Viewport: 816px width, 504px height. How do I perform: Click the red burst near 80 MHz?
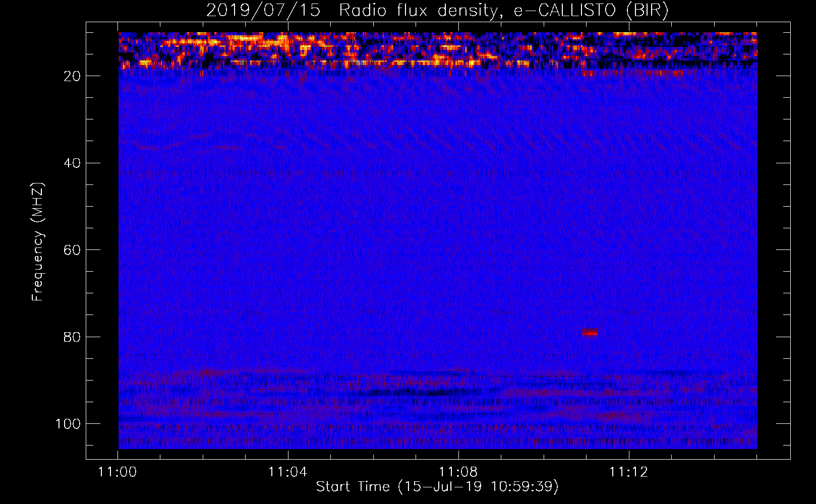click(x=590, y=333)
